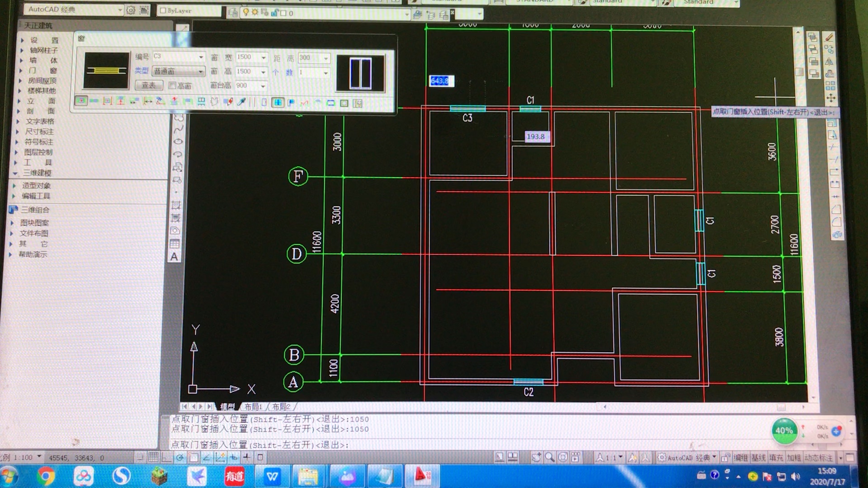The image size is (868, 488).
Task: Click the paintbrush replace icon in window dialog
Action: (228, 102)
